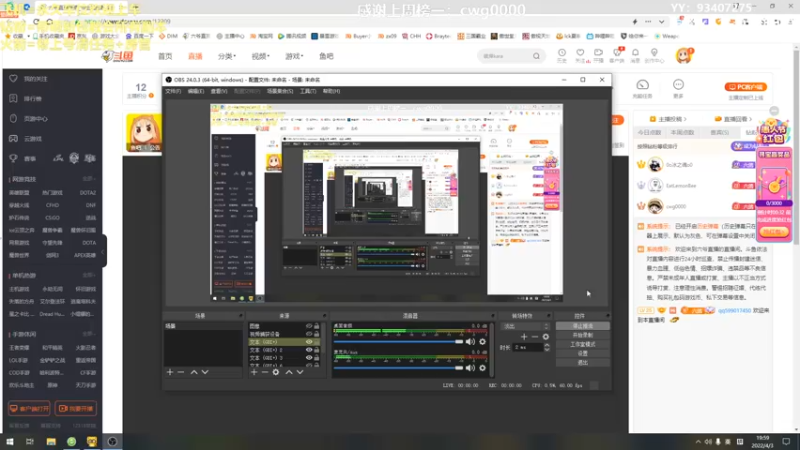The height and width of the screenshot is (450, 800).
Task: Click the website search magnifier icon
Action: coord(536,56)
